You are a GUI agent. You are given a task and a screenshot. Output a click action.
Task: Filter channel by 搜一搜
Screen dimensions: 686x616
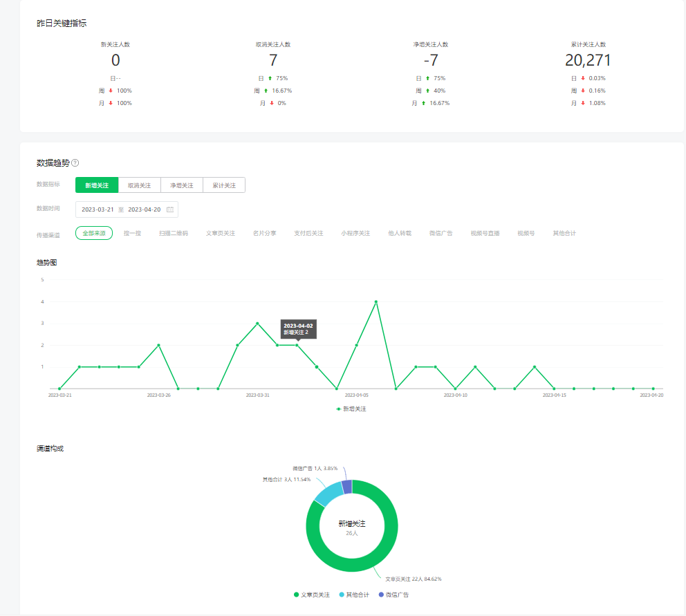pos(132,234)
